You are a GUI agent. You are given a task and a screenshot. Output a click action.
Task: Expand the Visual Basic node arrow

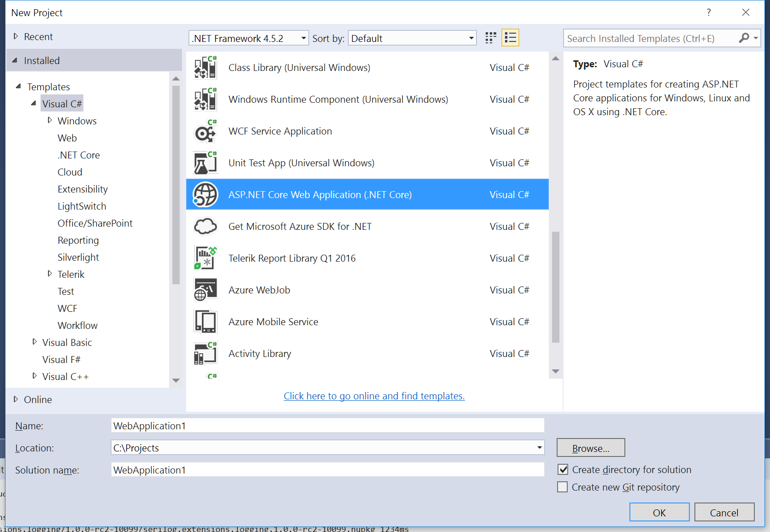click(35, 342)
